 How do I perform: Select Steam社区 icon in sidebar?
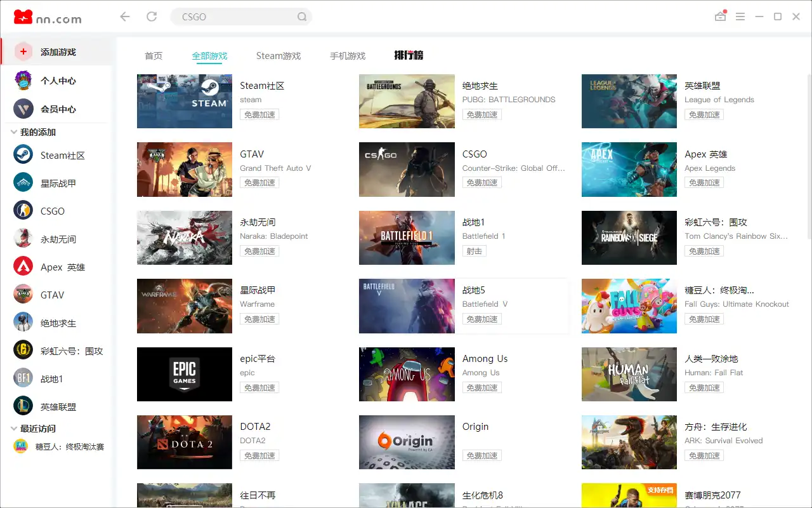(x=23, y=155)
